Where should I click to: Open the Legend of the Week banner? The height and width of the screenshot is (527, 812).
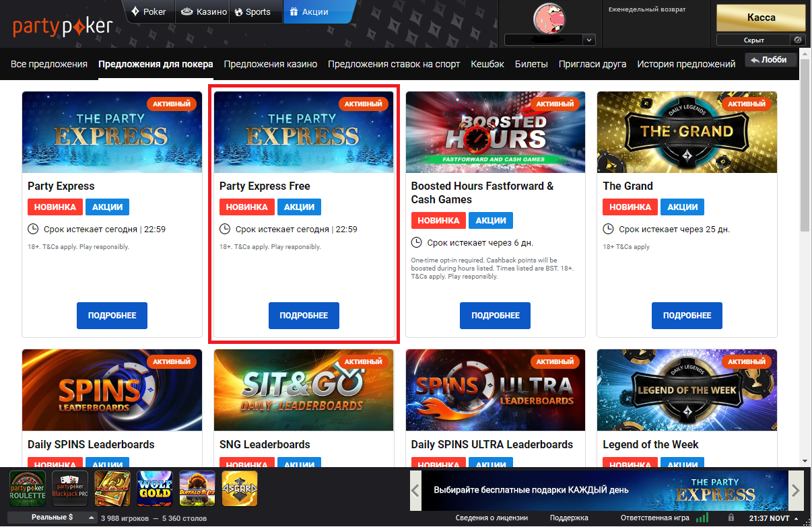pyautogui.click(x=687, y=390)
